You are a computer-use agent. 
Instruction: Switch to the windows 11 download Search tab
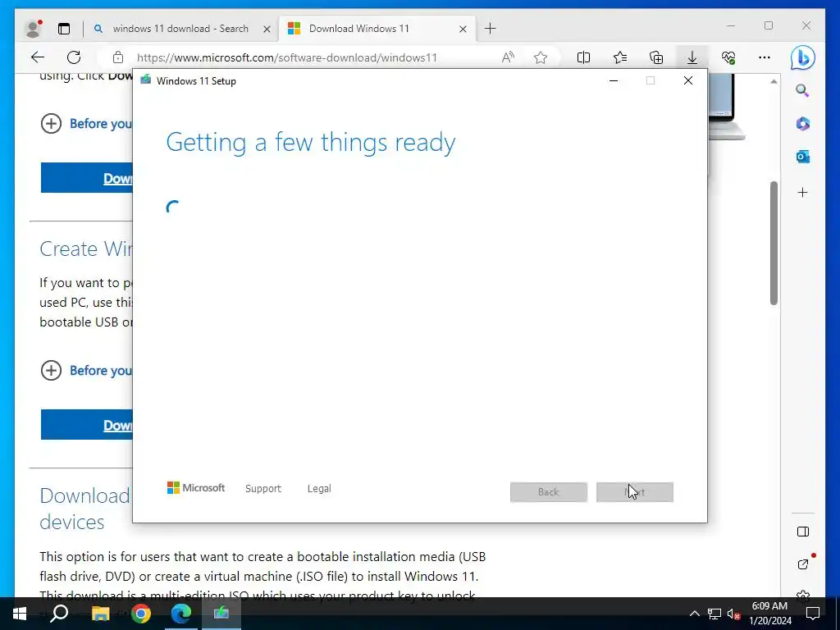click(180, 29)
